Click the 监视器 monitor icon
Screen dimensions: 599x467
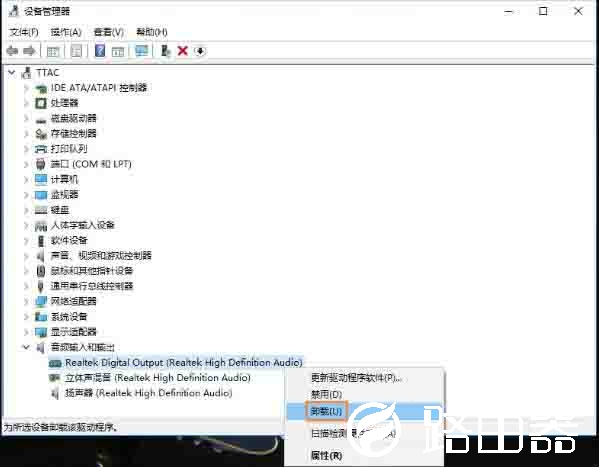pos(40,195)
